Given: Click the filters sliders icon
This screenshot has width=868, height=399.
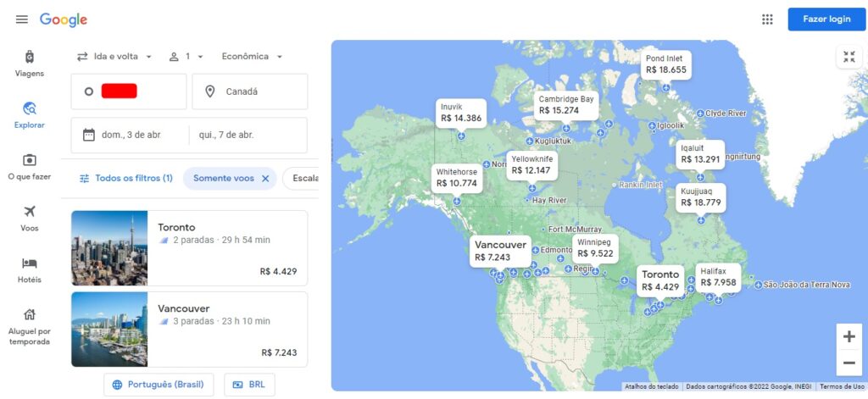Looking at the screenshot, I should 84,178.
